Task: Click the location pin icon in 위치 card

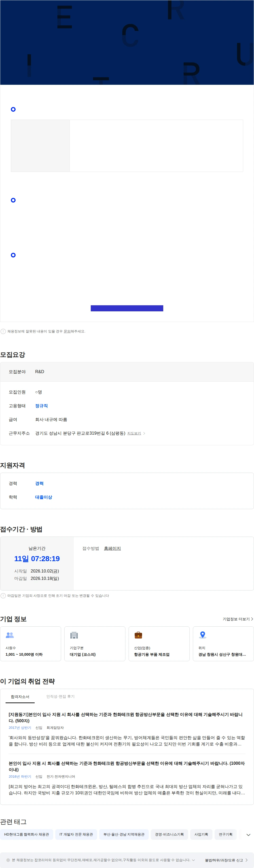Action: click(202, 635)
